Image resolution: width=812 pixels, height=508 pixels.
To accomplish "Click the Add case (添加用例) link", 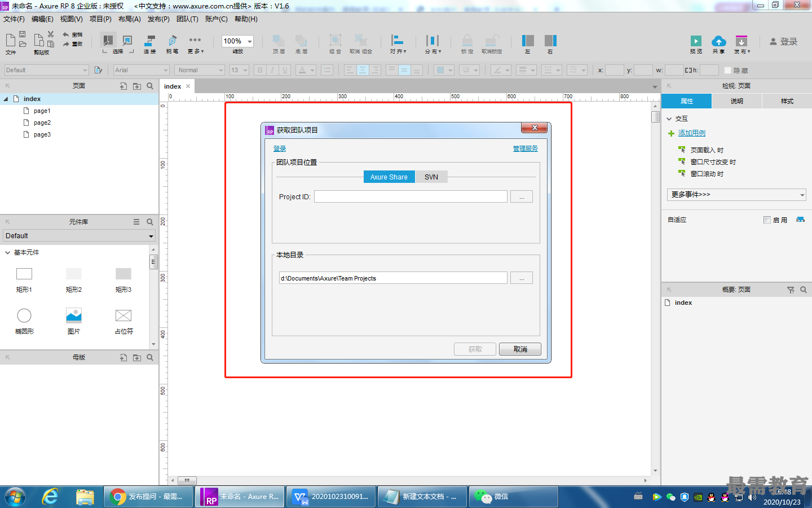I will pos(692,133).
